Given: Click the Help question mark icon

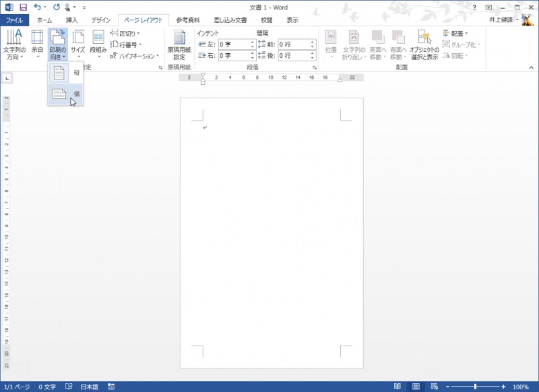Looking at the screenshot, I should point(475,7).
